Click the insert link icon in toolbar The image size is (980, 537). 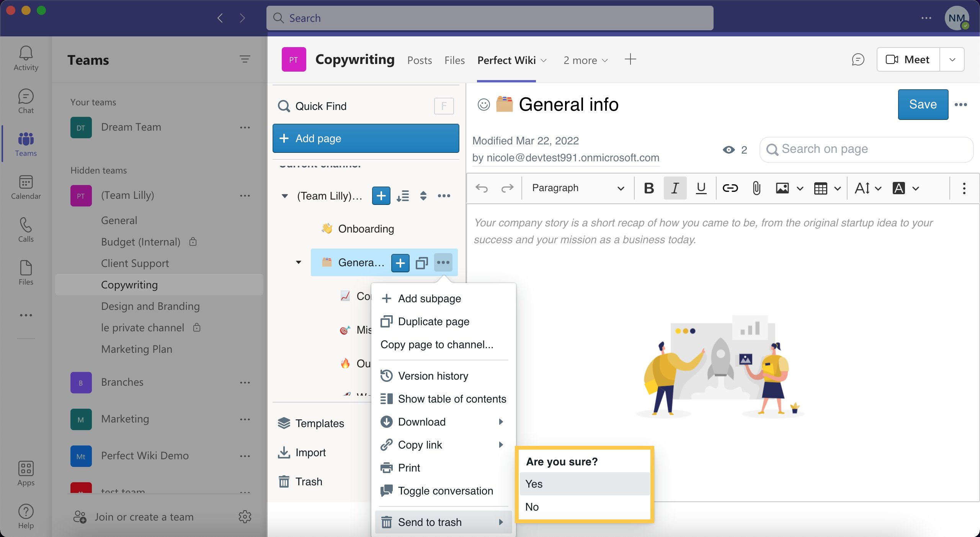730,188
